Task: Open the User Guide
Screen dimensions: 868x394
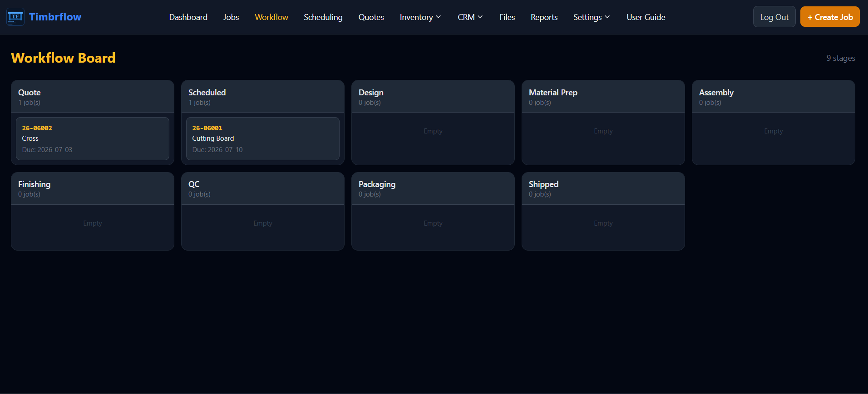Action: [x=646, y=17]
